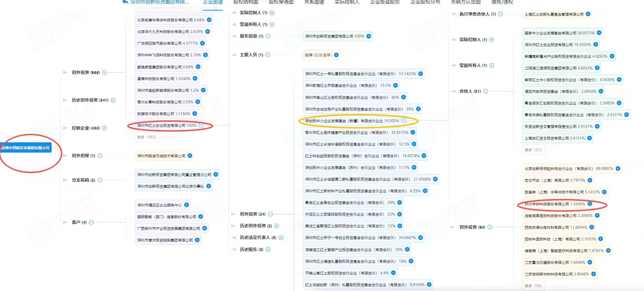
Task: Click plus icon beside 西安欧得光电材料有限公司 11.6854%
Action: [x=592, y=227]
